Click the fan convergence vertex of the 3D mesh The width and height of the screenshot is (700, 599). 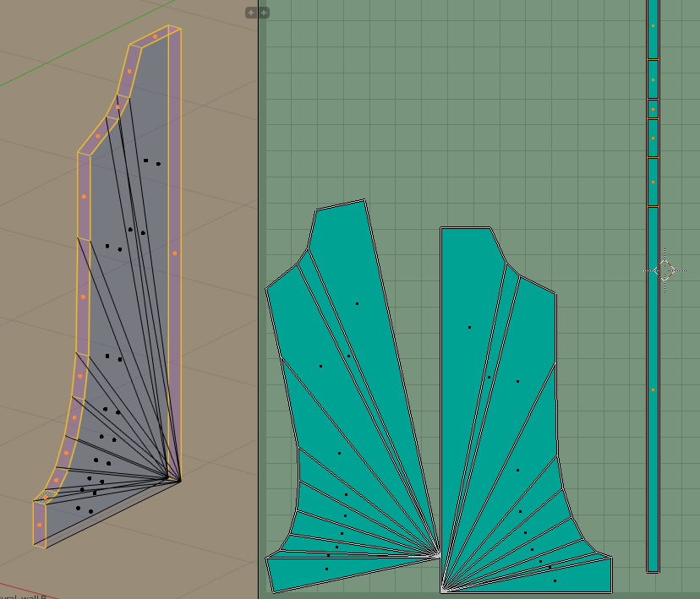coord(179,480)
